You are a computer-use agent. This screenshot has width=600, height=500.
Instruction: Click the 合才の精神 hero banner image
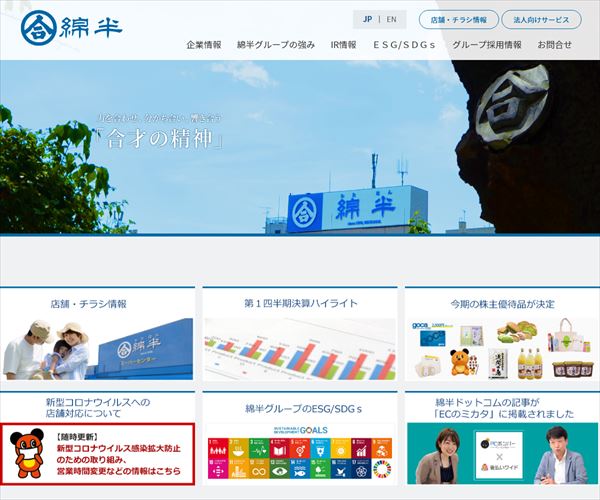300,147
